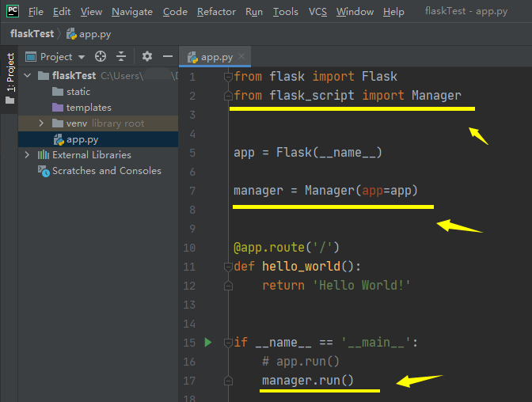Click app.py file icon in project tree
The height and width of the screenshot is (402, 532).
pyautogui.click(x=59, y=139)
